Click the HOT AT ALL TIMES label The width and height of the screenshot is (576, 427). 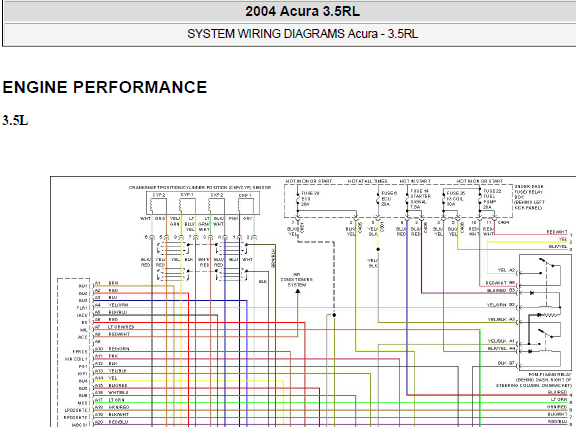[x=367, y=181]
